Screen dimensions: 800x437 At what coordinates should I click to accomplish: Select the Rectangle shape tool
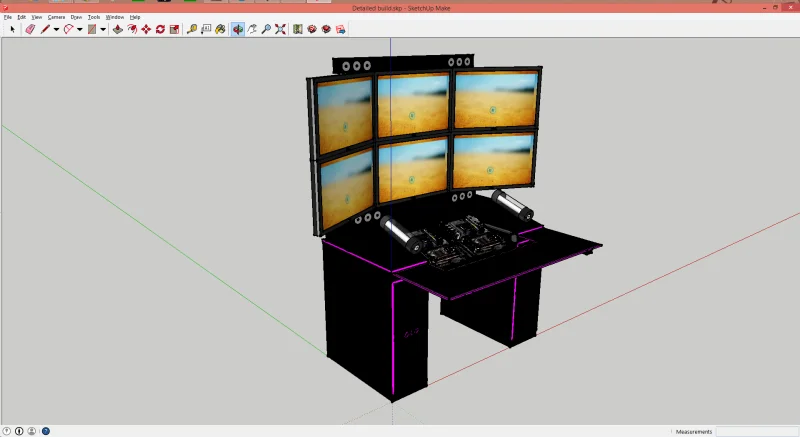tap(92, 30)
